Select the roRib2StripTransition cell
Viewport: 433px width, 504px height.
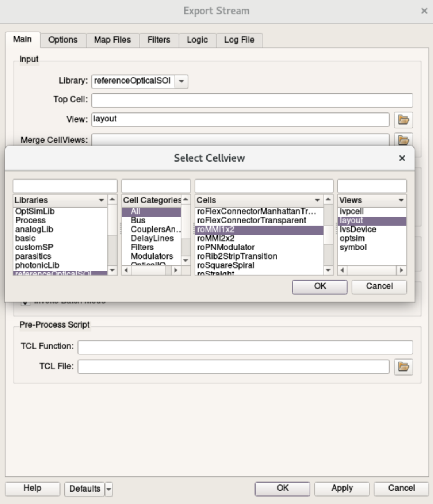click(x=259, y=256)
